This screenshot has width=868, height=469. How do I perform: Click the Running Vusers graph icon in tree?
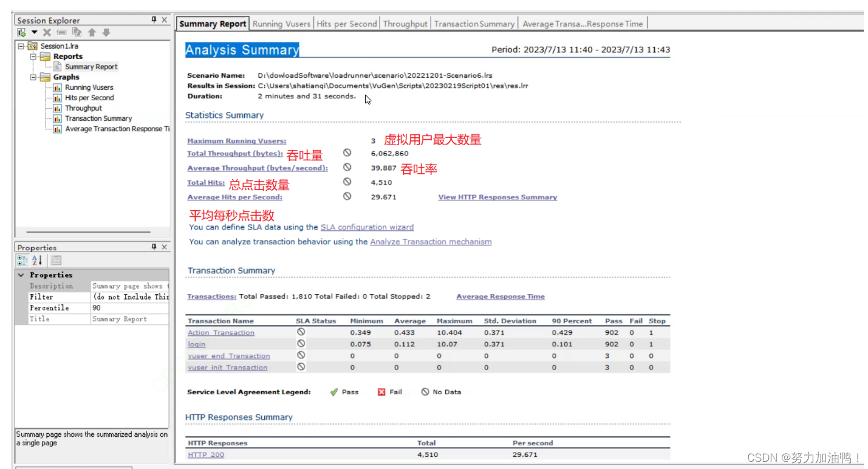click(58, 87)
